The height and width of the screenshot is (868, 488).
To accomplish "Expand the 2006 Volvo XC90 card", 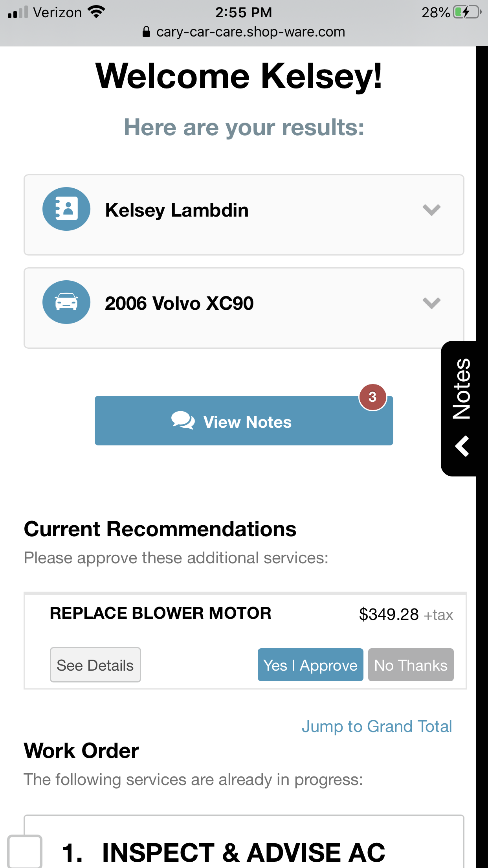I will (431, 303).
